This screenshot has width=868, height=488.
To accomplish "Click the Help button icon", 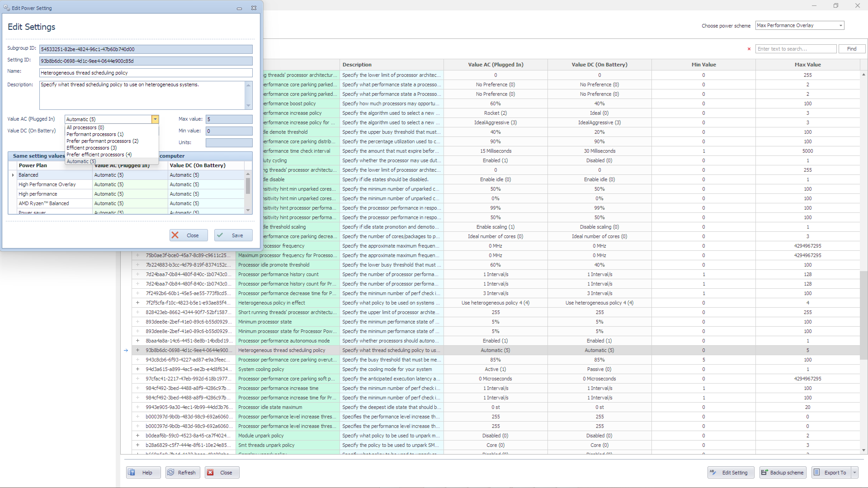I will 132,472.
